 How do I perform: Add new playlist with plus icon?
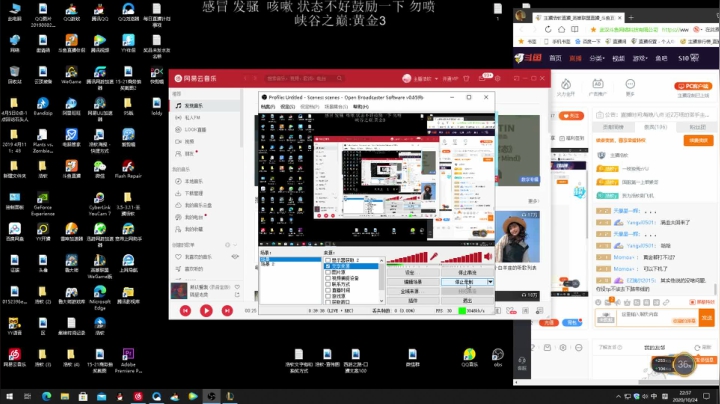[x=227, y=245]
